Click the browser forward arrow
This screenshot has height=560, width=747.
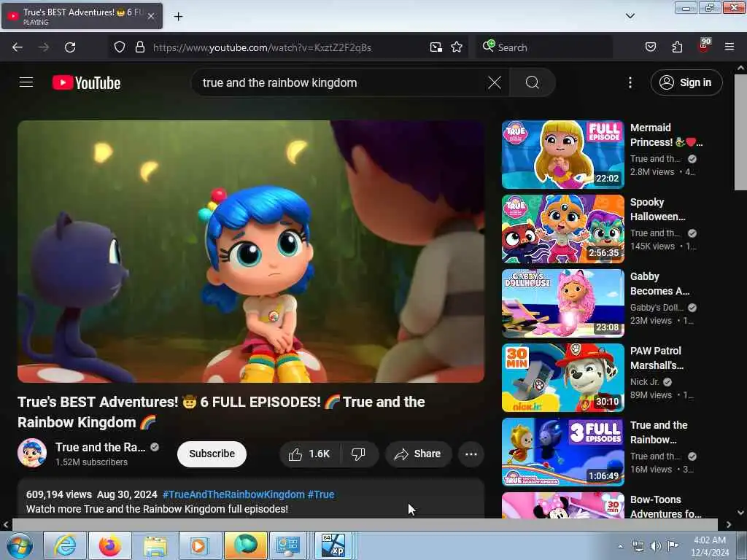point(44,47)
